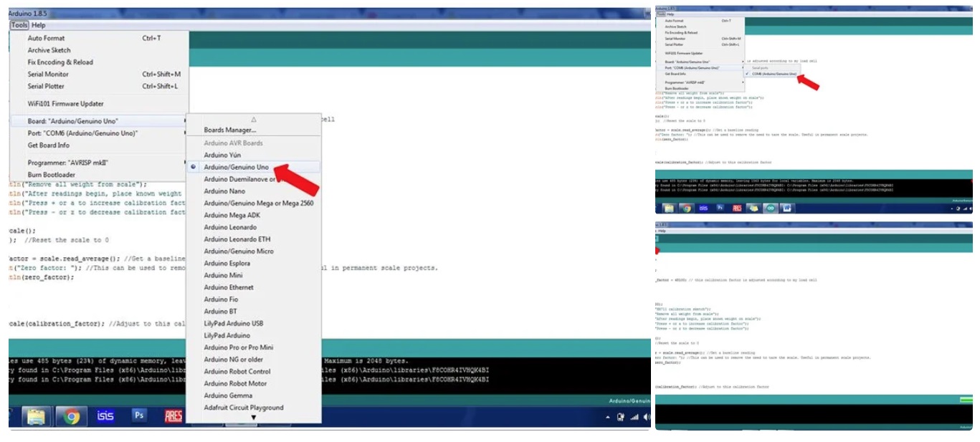Select Arduino NG or older
The height and width of the screenshot is (442, 980).
pos(254,360)
